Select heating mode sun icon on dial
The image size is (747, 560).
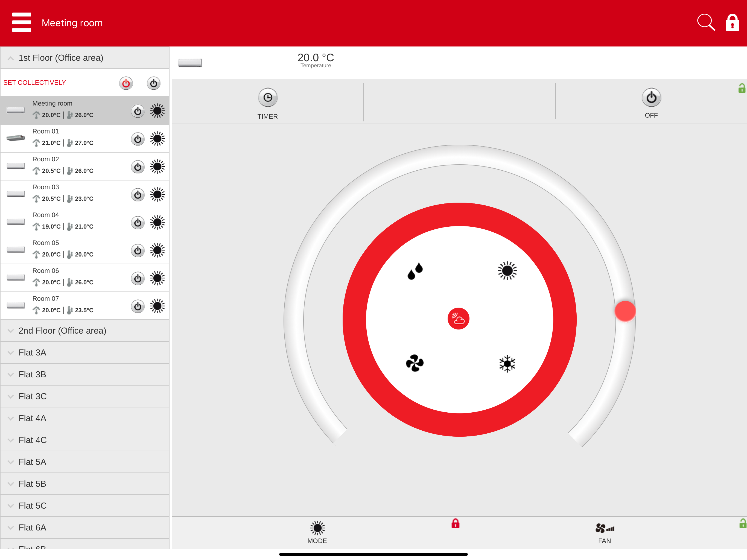[x=507, y=270]
